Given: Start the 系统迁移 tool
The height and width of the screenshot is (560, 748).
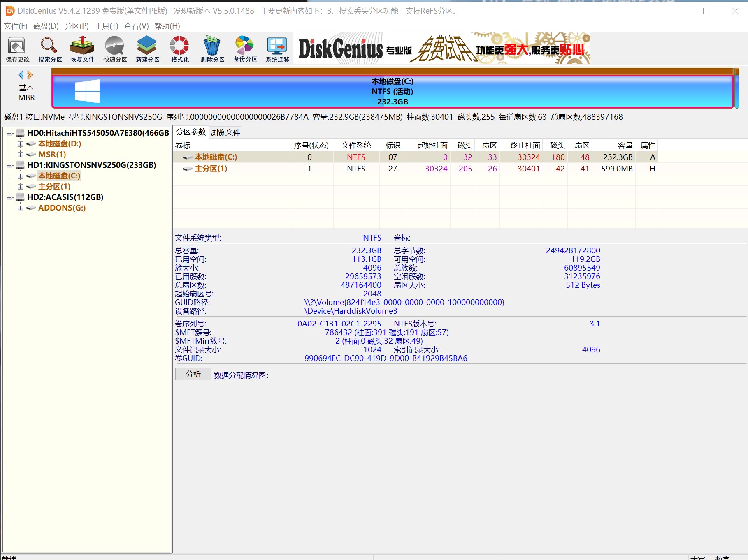Looking at the screenshot, I should coord(277,49).
